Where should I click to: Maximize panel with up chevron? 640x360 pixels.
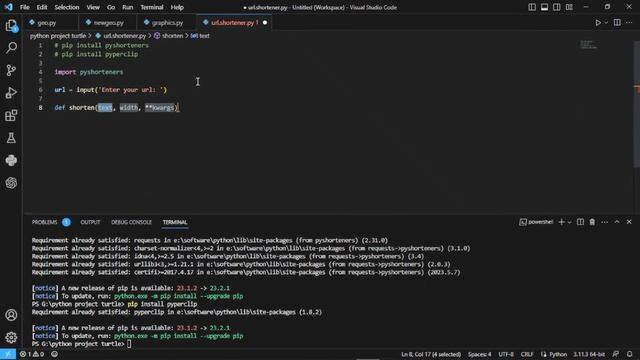tap(617, 222)
